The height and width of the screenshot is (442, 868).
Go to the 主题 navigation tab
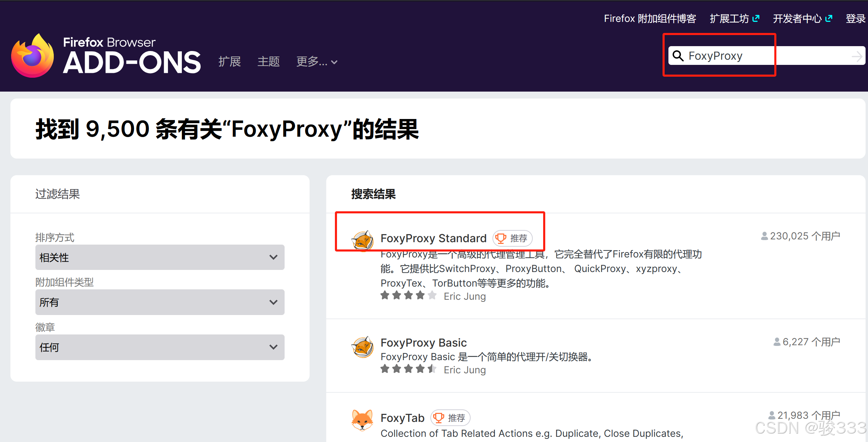click(x=268, y=62)
